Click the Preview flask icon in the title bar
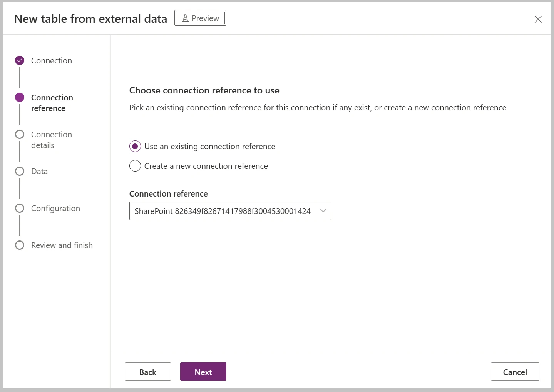This screenshot has width=554, height=392. 186,18
